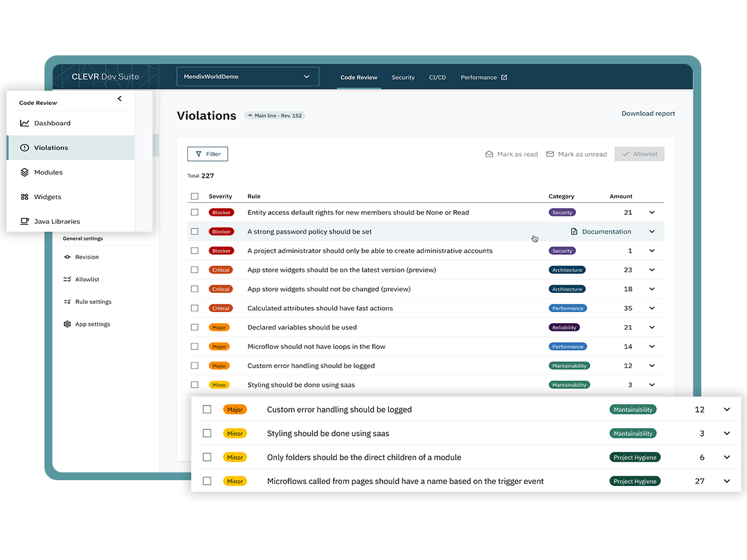Check the Calculated attributes row
The image size is (747, 560).
click(194, 308)
